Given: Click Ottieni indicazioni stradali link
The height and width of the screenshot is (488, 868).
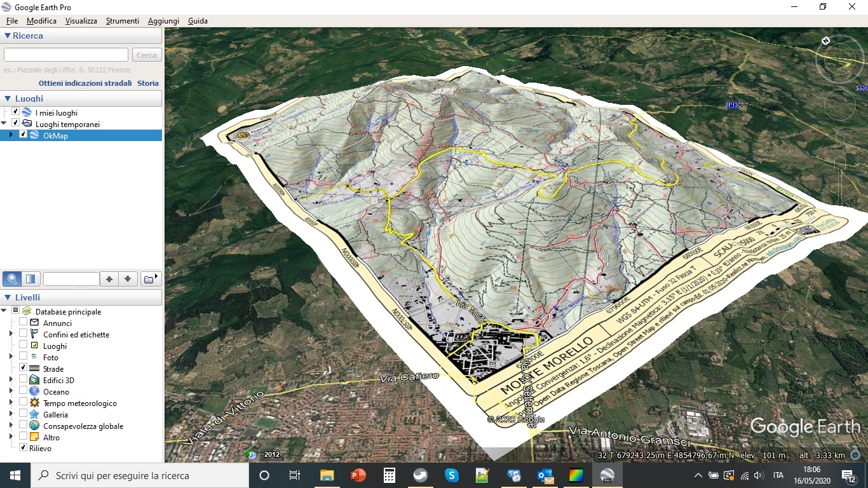Looking at the screenshot, I should tap(85, 83).
